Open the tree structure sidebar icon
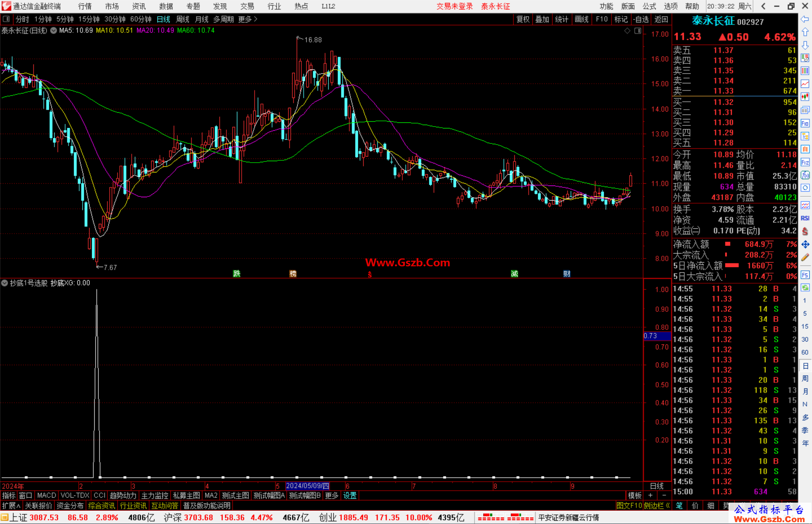The image size is (812, 524). pos(805,136)
